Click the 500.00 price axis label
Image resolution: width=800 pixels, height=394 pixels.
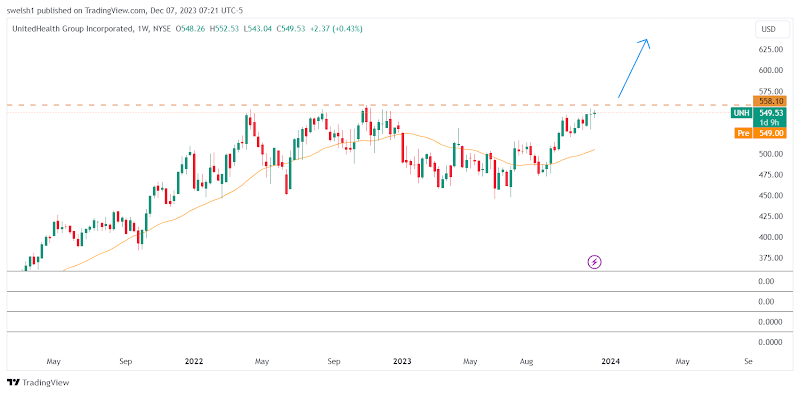coord(771,154)
